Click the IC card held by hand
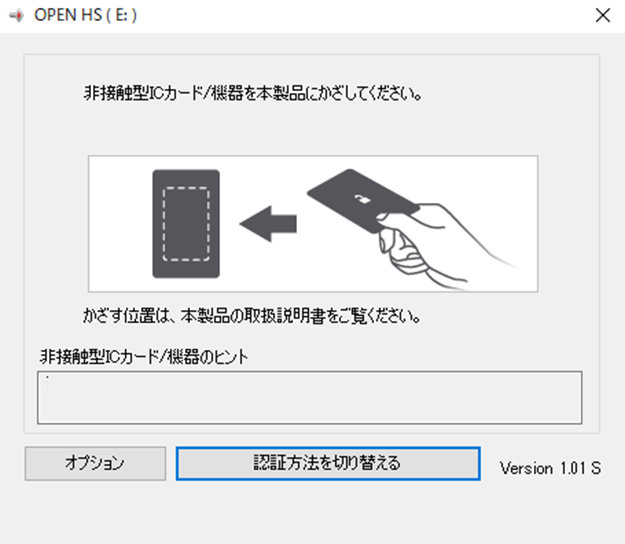This screenshot has height=544, width=625. (x=363, y=201)
